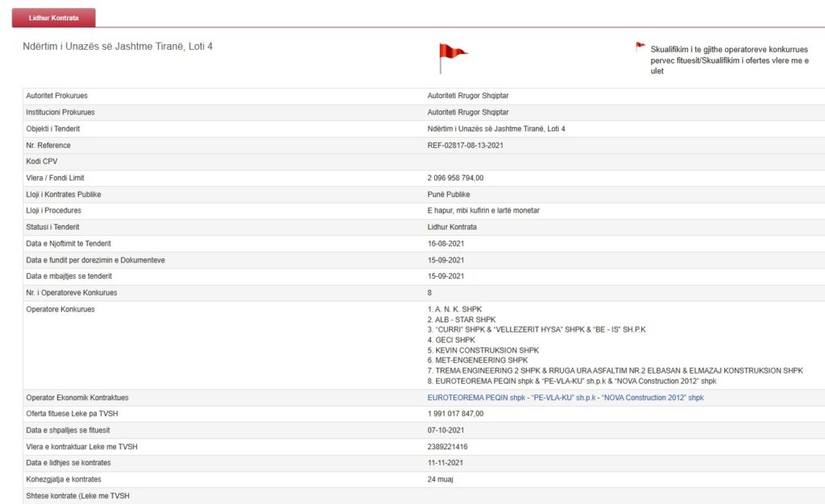Select contract signing date 11-11-2021

coord(446,463)
